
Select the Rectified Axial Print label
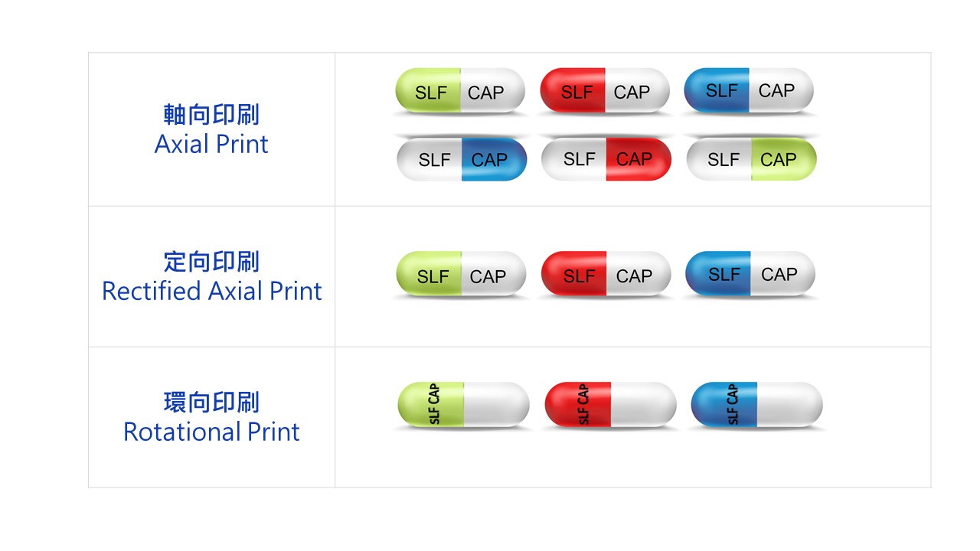point(212,291)
